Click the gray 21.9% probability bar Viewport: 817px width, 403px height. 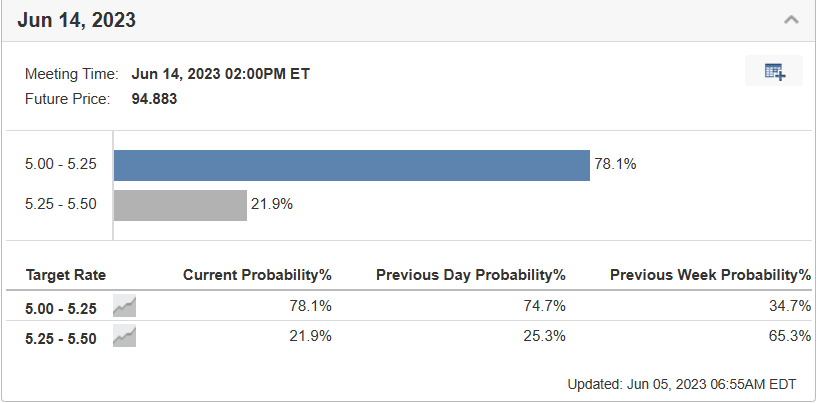point(180,205)
